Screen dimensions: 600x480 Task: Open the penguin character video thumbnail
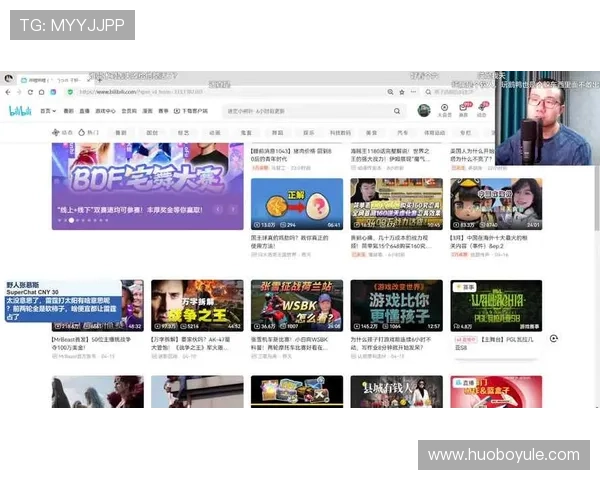496,204
